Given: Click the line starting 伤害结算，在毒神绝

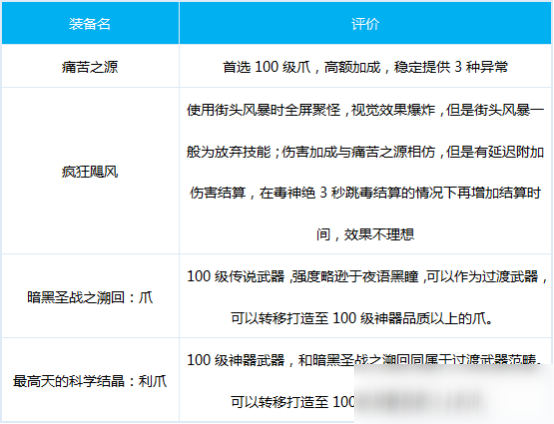Looking at the screenshot, I should [x=365, y=193].
